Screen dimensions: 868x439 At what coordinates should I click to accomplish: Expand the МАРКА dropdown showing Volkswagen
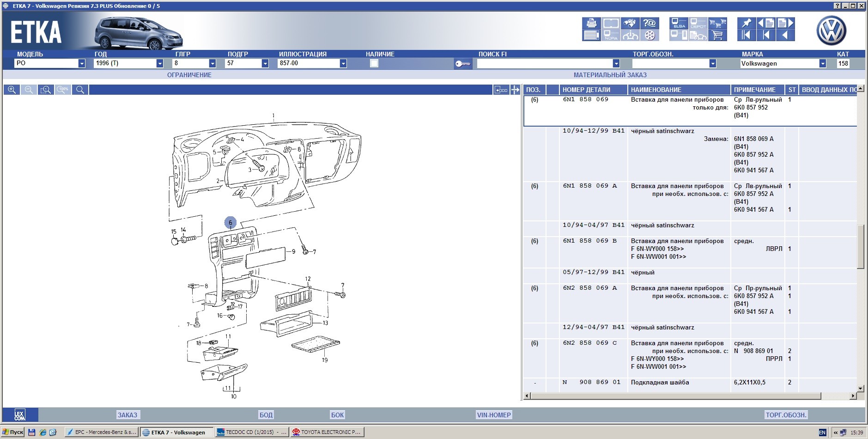[x=822, y=63]
